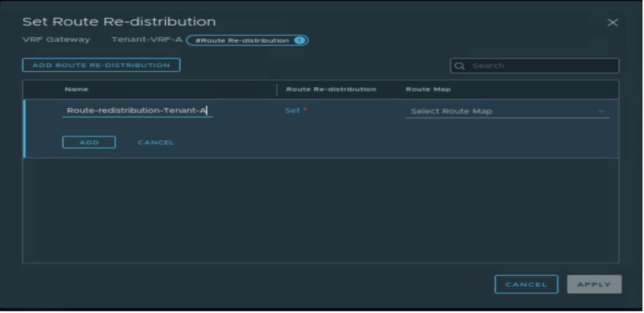This screenshot has width=644, height=313.
Task: Cancel the new row entry beside ADD
Action: [x=155, y=142]
